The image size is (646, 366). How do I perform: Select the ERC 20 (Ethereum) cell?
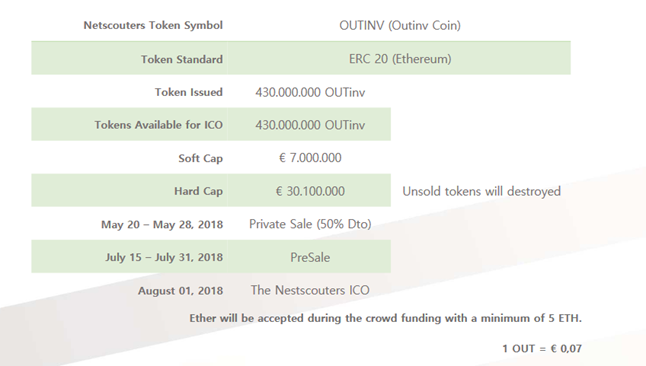400,59
